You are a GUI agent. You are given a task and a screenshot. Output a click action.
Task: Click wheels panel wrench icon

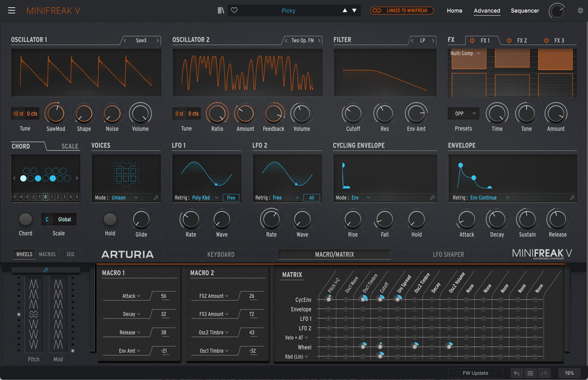pyautogui.click(x=46, y=270)
